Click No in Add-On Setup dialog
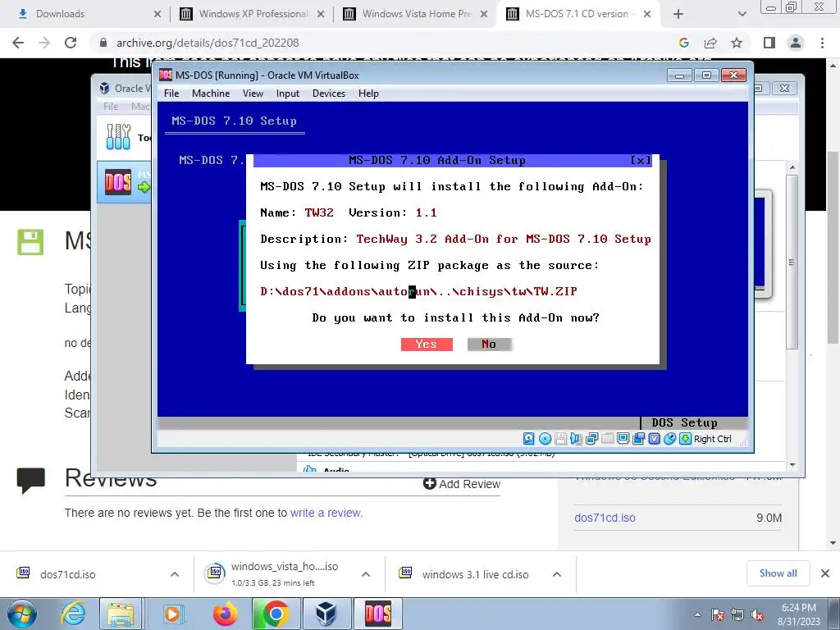This screenshot has height=630, width=840. (x=489, y=344)
